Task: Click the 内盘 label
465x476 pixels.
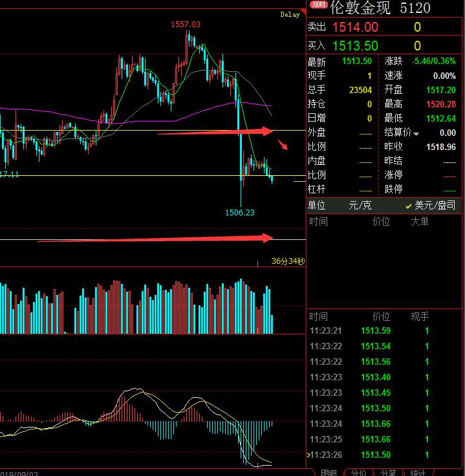Action: (316, 160)
